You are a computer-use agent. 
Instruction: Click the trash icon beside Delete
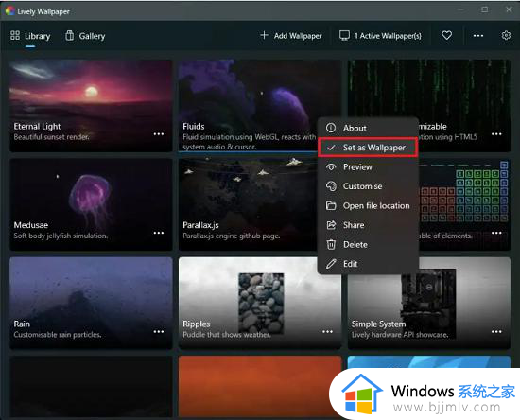[x=331, y=244]
